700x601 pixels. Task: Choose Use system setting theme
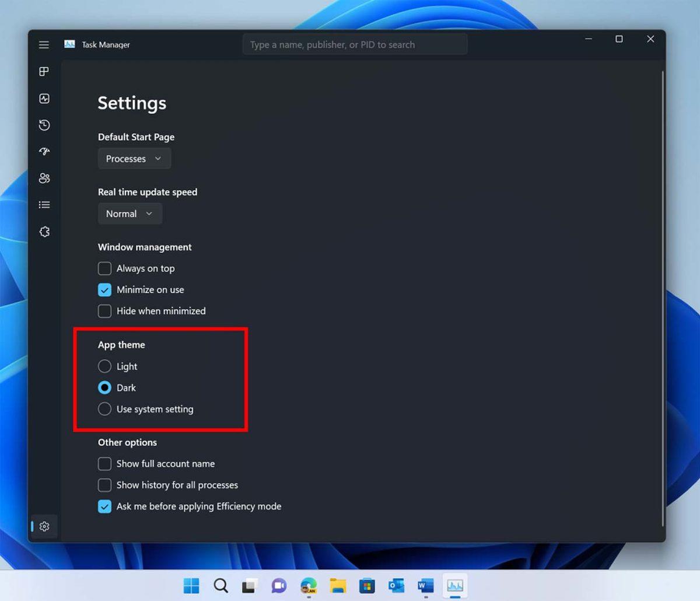104,409
